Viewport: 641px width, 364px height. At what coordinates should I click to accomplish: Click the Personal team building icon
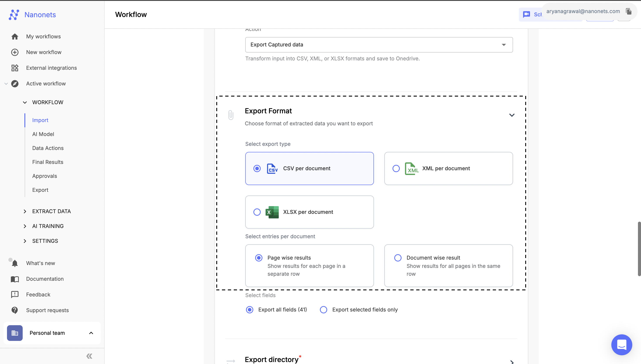pos(15,333)
